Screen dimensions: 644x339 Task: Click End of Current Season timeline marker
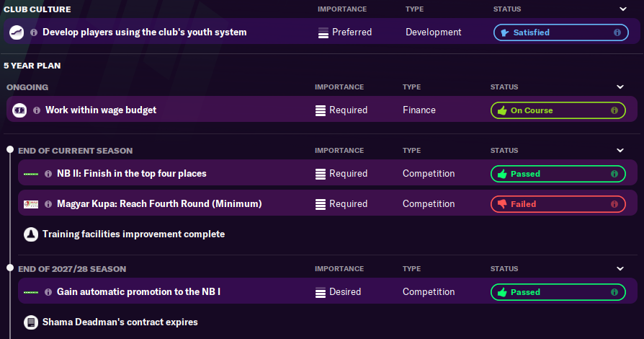tap(10, 150)
